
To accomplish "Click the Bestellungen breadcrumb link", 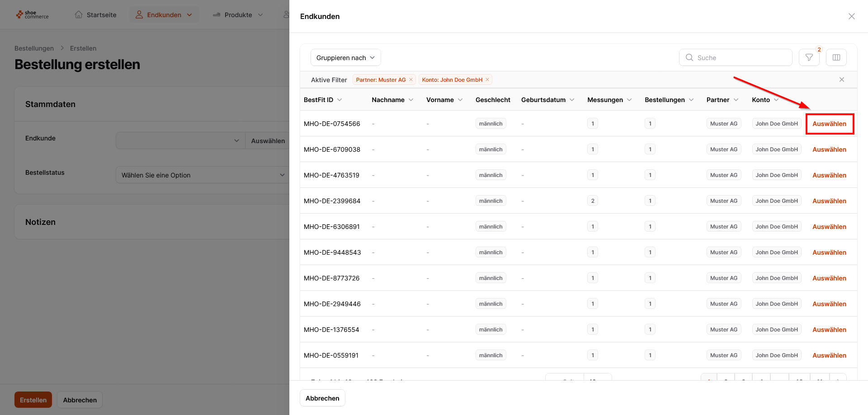I will (x=34, y=48).
